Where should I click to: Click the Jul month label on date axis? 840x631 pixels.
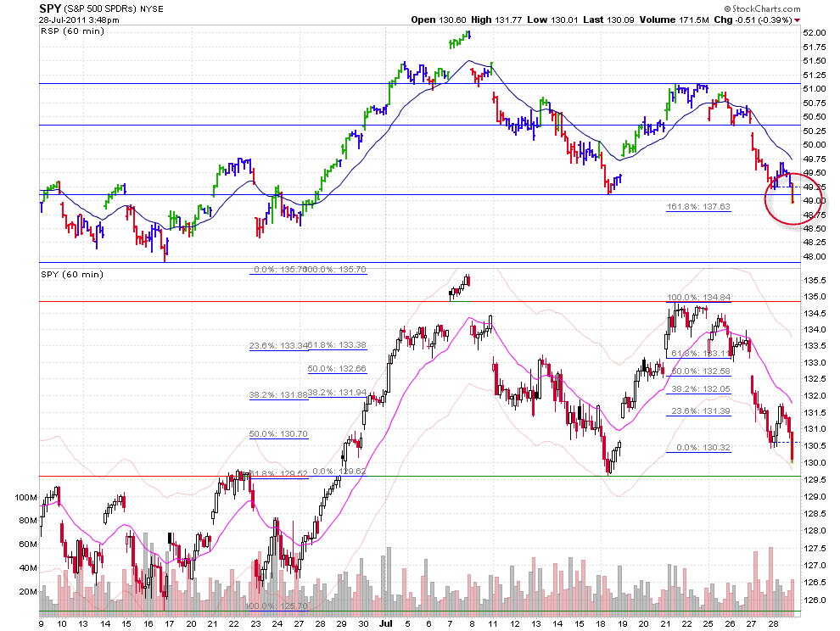386,623
